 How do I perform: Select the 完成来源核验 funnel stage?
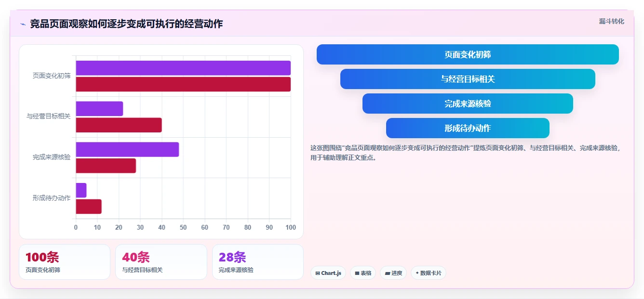point(468,104)
